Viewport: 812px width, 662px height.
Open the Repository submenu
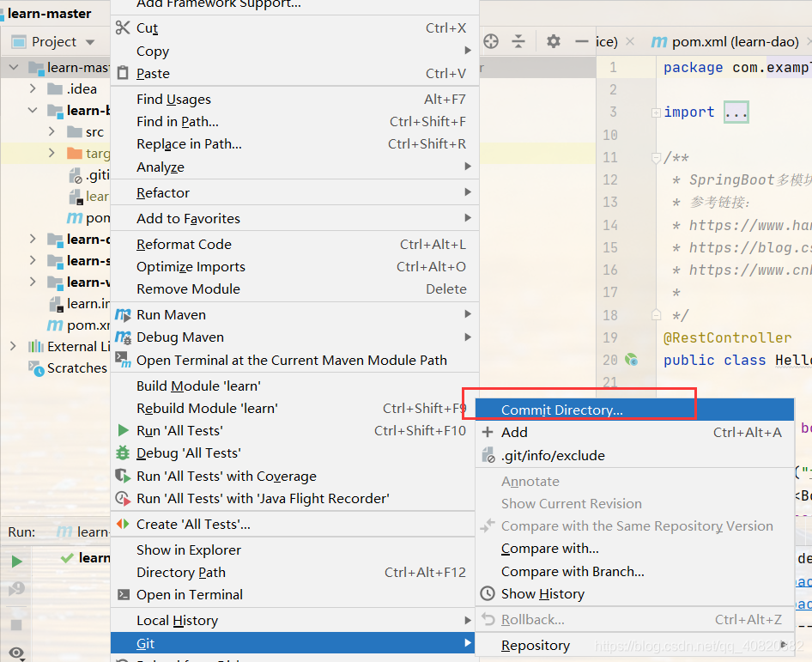[634, 646]
